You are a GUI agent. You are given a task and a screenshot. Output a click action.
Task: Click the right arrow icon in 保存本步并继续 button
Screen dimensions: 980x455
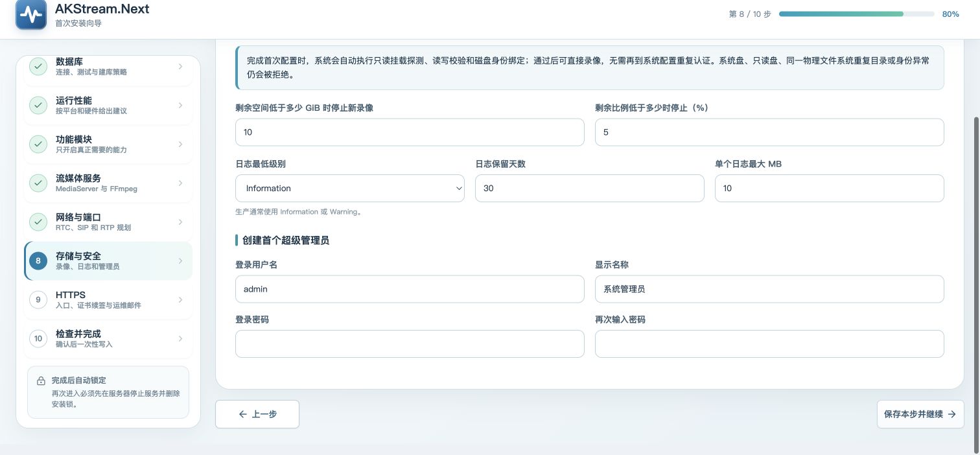point(951,414)
